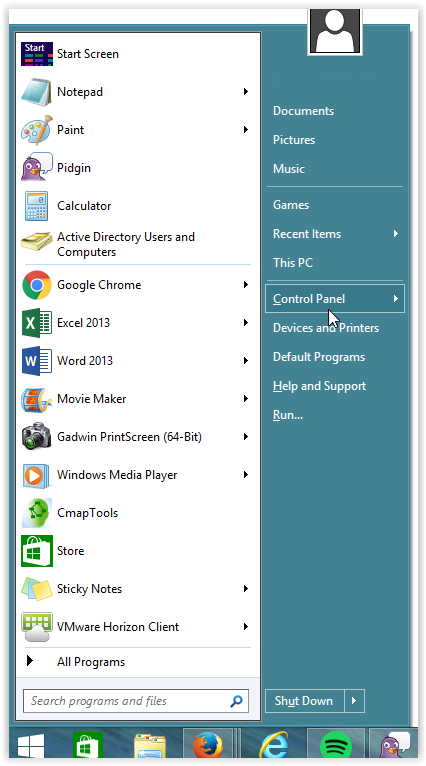Open Gadwin PrintScreen camera icon

click(x=37, y=437)
